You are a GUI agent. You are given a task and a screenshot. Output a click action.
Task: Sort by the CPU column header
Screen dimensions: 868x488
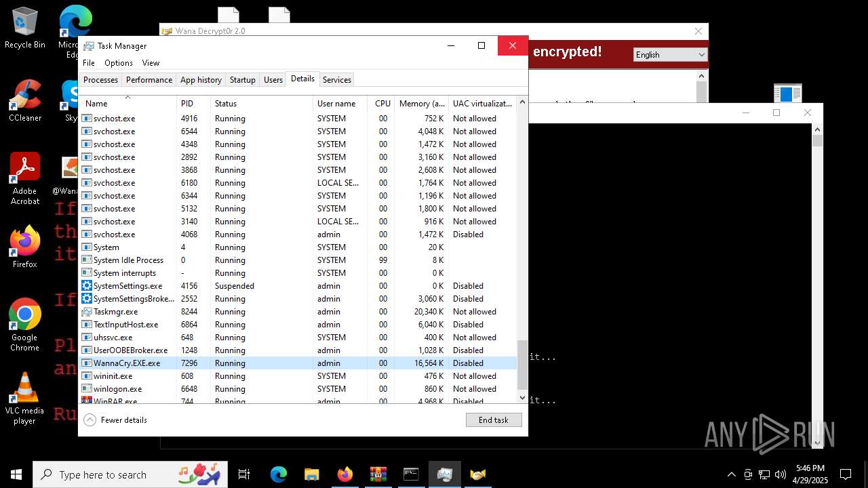click(x=381, y=104)
